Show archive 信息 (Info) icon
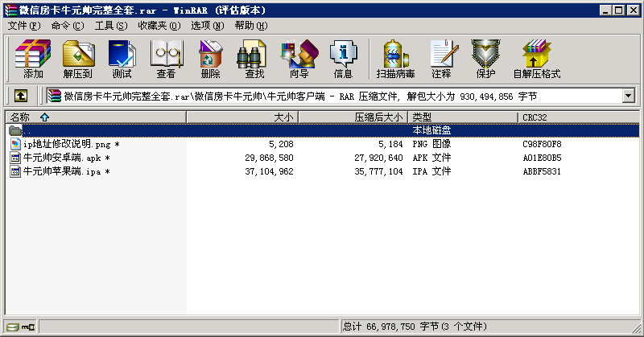Image resolution: width=644 pixels, height=337 pixels. [x=343, y=60]
